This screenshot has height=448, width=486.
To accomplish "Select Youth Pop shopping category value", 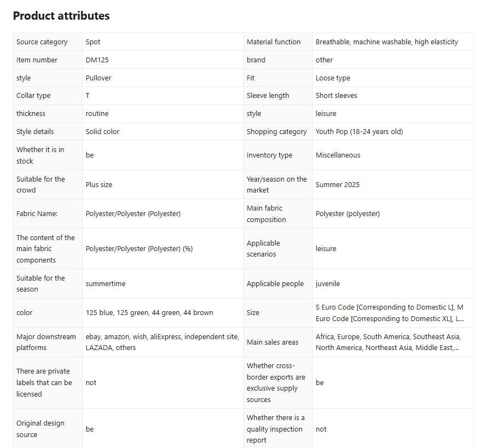I will click(x=359, y=131).
